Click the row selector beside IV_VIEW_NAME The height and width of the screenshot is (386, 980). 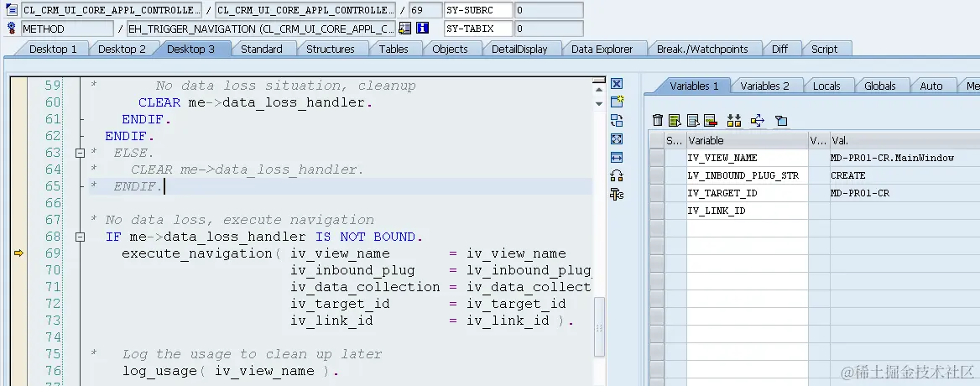click(656, 158)
